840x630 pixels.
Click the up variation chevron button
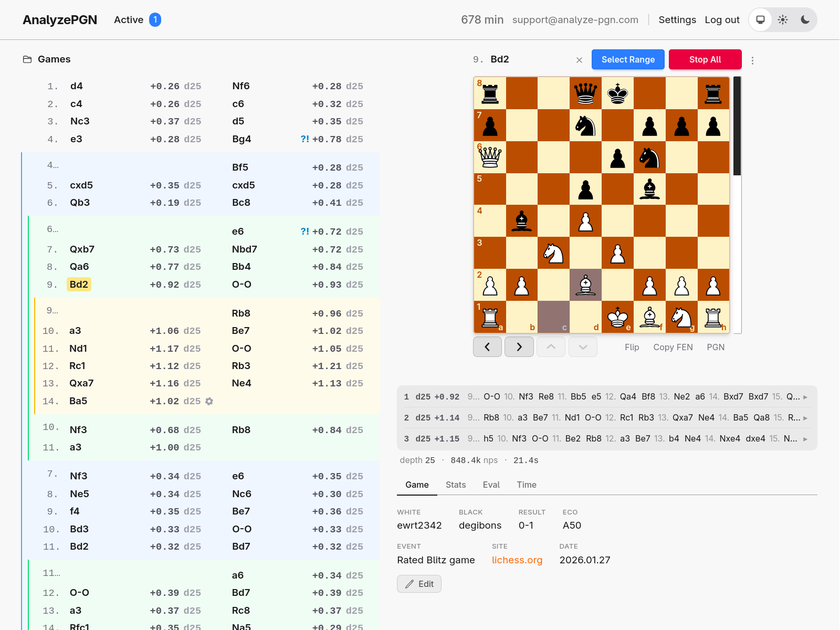551,346
